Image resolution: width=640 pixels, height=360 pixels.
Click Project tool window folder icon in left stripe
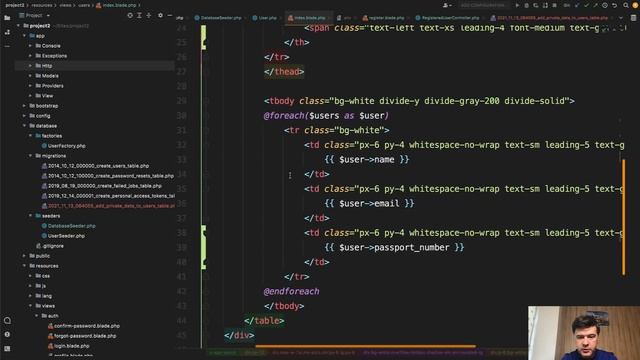tap(7, 18)
